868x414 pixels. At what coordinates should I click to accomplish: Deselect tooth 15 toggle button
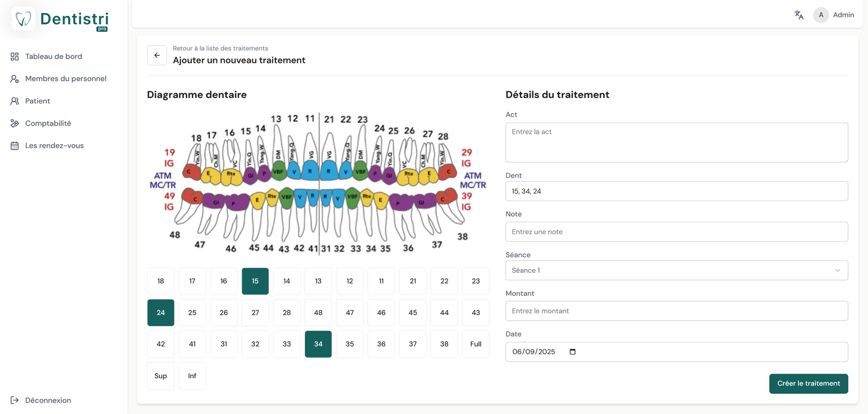coord(255,281)
